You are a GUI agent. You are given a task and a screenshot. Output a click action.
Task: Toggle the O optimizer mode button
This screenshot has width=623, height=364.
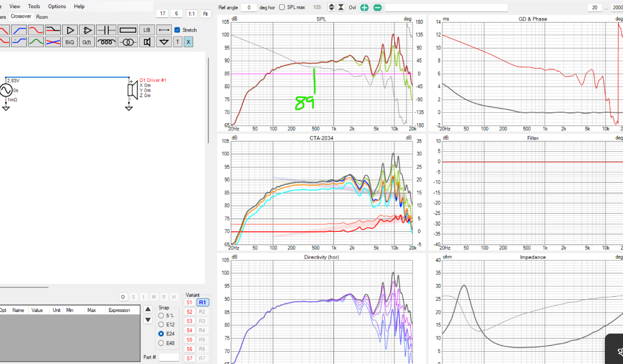coord(123,297)
